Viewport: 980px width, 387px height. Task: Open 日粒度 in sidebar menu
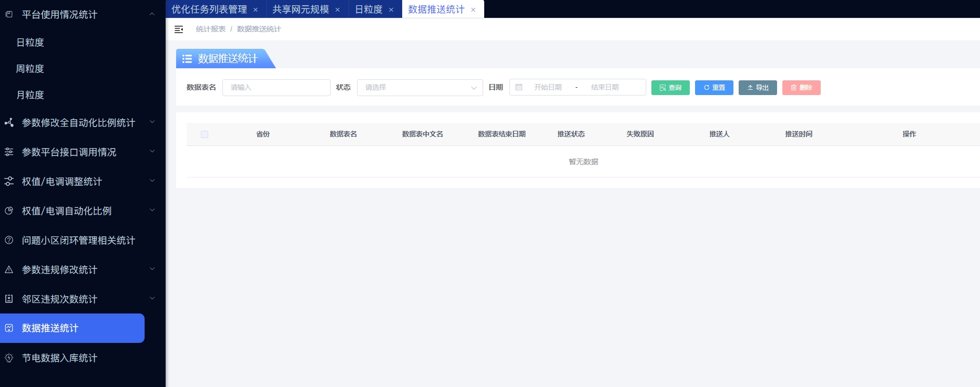(30, 43)
